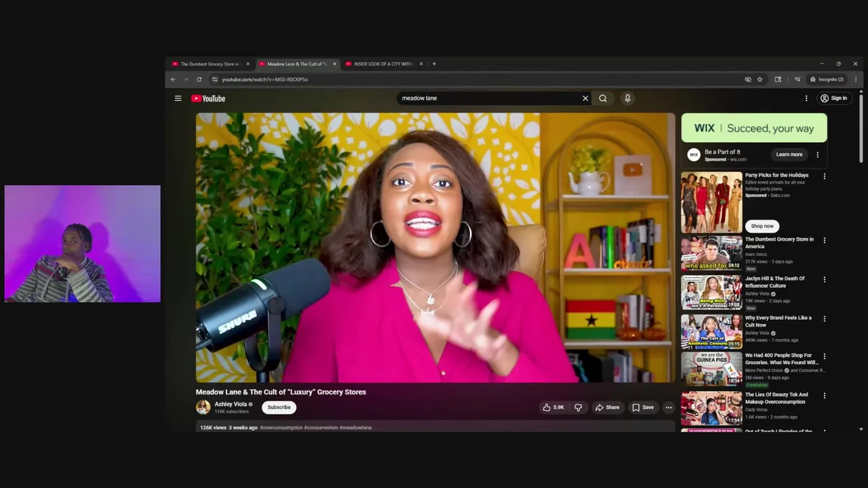868x488 pixels.
Task: Click Shop now on the Saks ad
Action: point(762,226)
